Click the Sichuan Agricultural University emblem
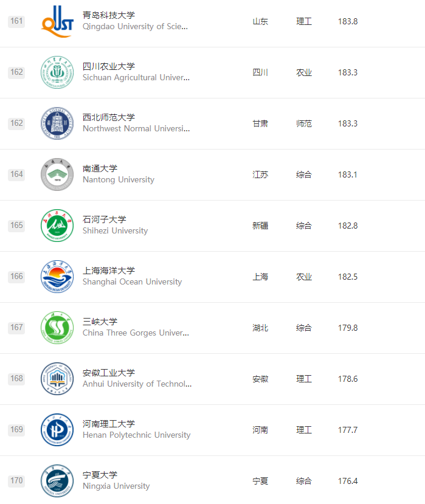 tap(57, 72)
